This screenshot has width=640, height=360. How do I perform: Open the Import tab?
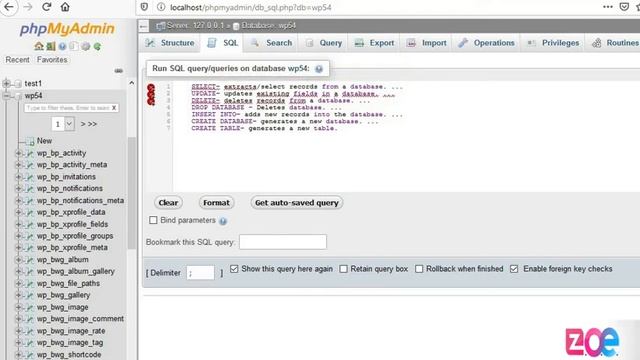[427, 43]
